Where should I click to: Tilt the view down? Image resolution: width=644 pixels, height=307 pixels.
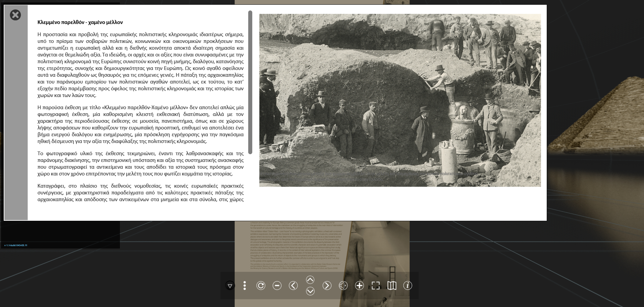click(310, 291)
